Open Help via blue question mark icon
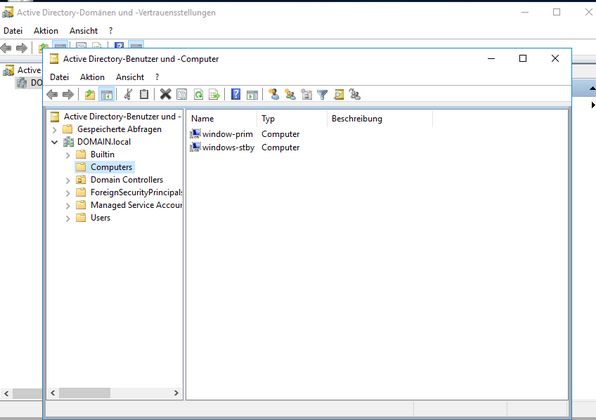The height and width of the screenshot is (420, 596). (x=236, y=94)
